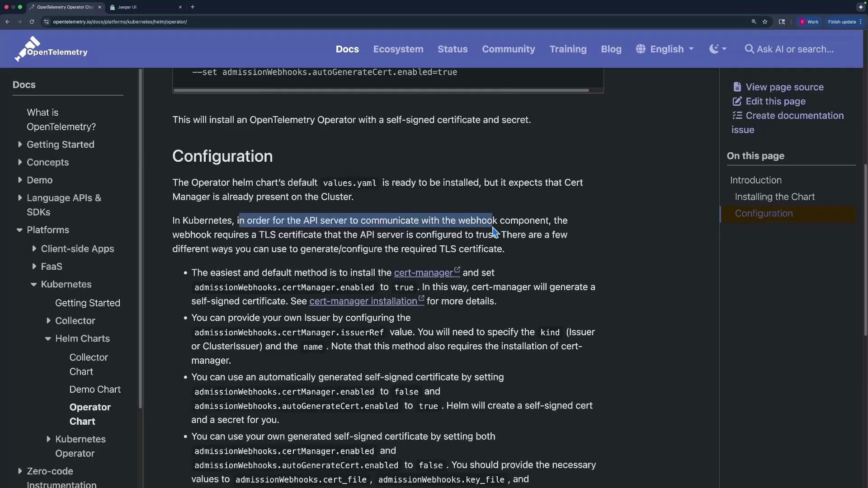
Task: Jump to Introduction in page outline
Action: click(755, 180)
